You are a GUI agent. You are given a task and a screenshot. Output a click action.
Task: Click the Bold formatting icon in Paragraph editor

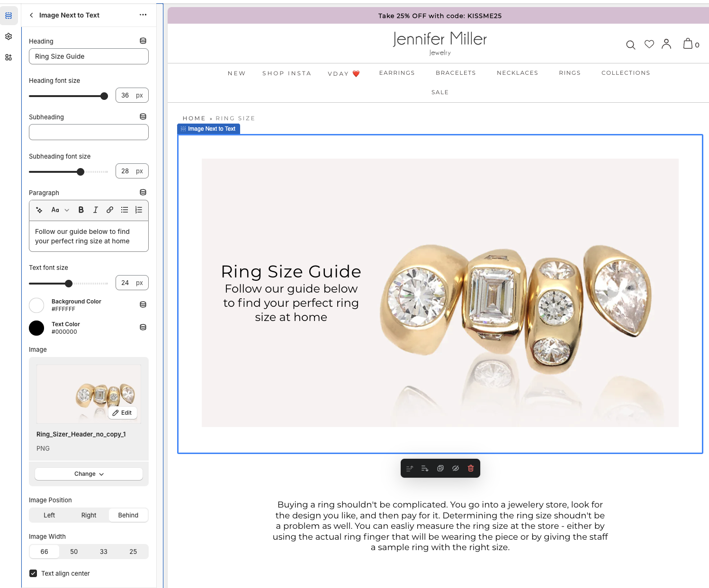point(81,210)
